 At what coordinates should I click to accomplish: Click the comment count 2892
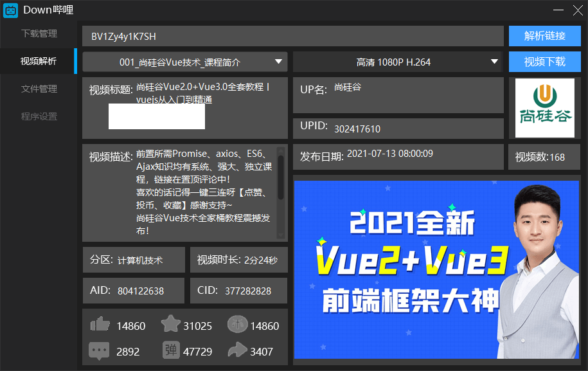click(x=128, y=352)
